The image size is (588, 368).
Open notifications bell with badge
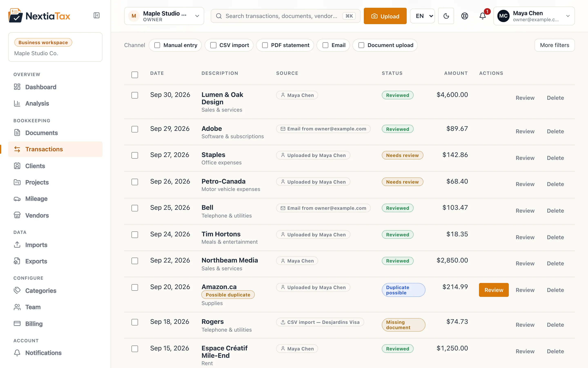483,16
